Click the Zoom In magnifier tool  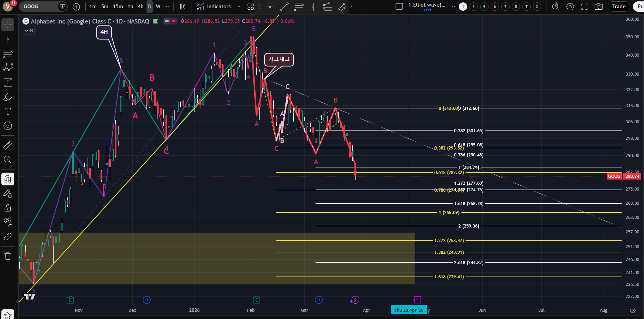click(x=8, y=159)
